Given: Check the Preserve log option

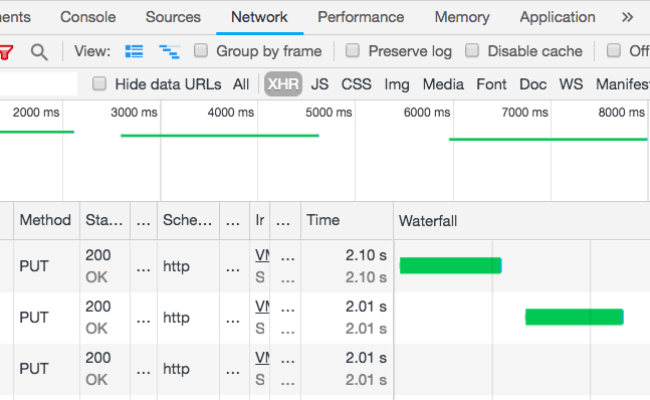Looking at the screenshot, I should pos(353,51).
